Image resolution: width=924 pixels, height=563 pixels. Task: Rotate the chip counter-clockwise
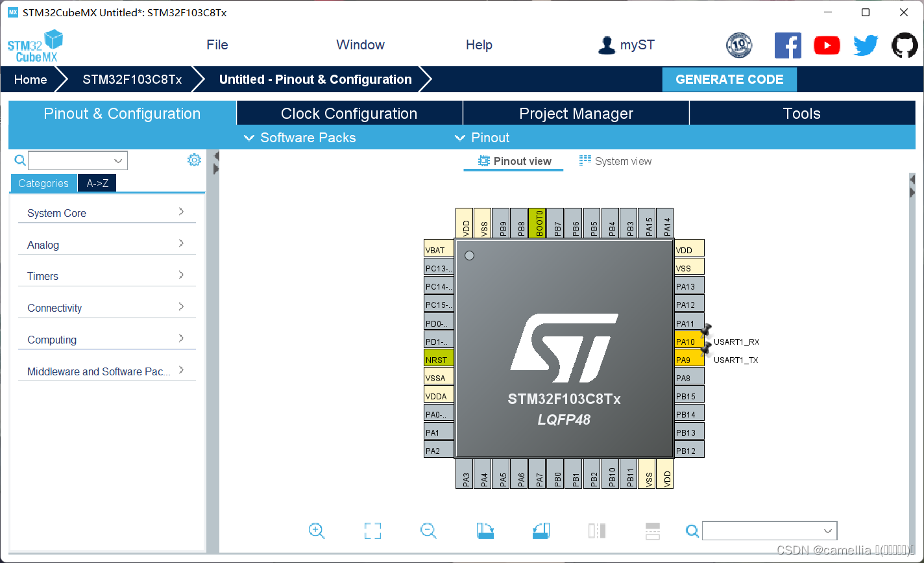pyautogui.click(x=541, y=531)
